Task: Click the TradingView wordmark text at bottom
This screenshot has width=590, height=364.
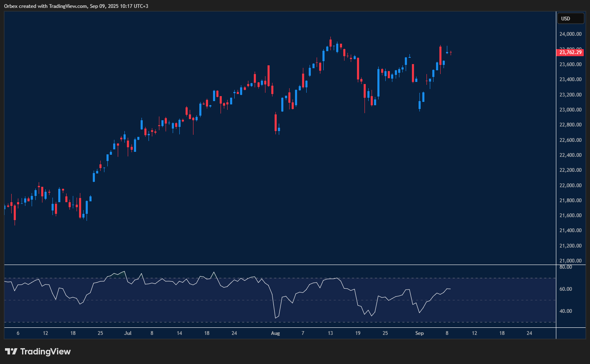Action: 45,352
